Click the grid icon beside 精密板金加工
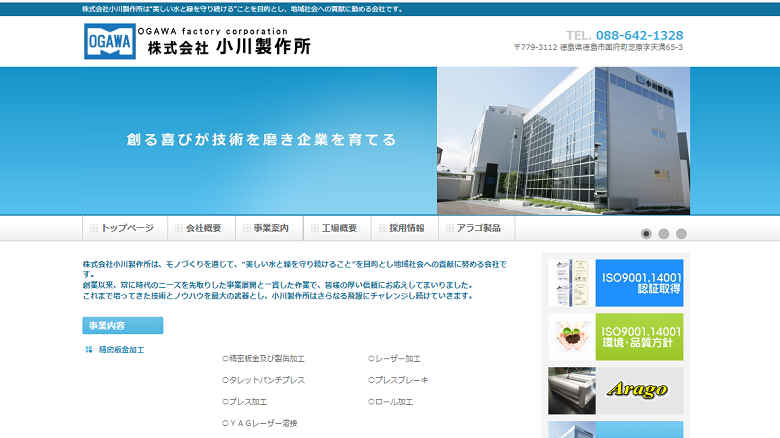Image resolution: width=780 pixels, height=438 pixels. coord(89,350)
